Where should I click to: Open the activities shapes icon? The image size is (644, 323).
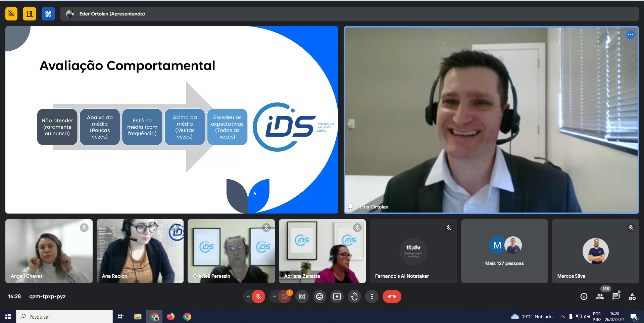(632, 296)
